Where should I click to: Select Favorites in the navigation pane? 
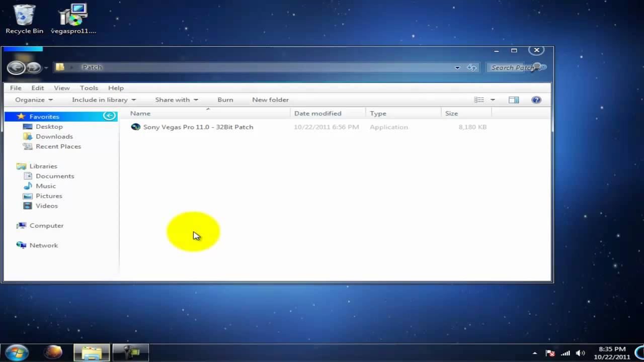click(44, 117)
